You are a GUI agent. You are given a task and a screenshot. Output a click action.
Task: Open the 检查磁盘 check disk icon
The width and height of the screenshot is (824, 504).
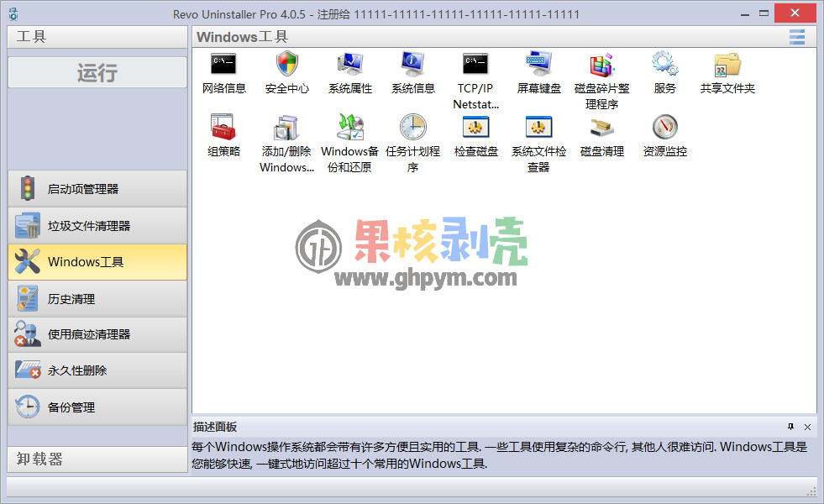point(475,135)
